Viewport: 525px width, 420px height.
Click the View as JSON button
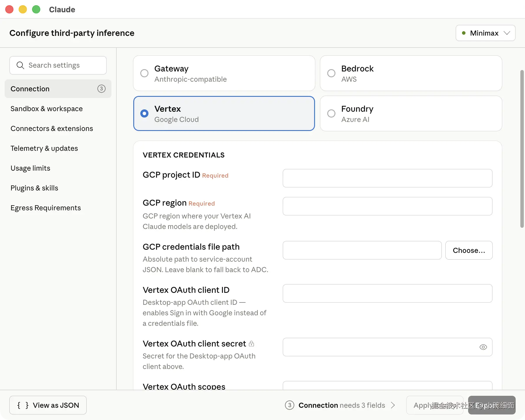pyautogui.click(x=48, y=405)
